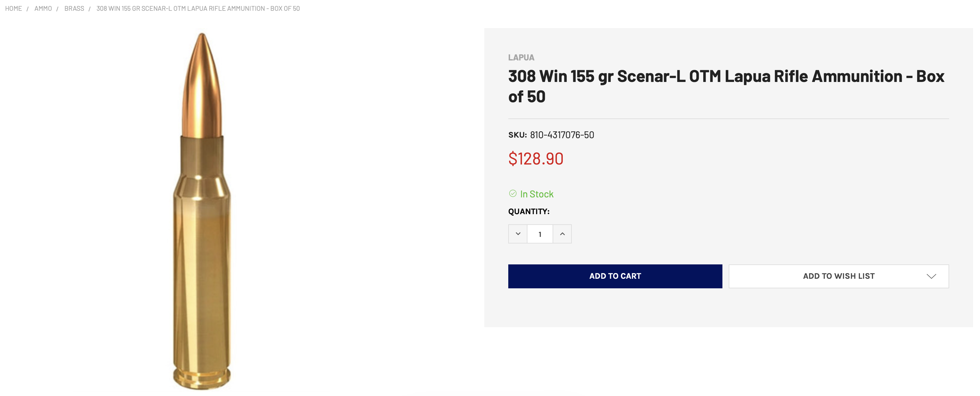Screen dimensions: 980x396
Task: Decrease quantity with the down arrow
Action: pyautogui.click(x=518, y=234)
